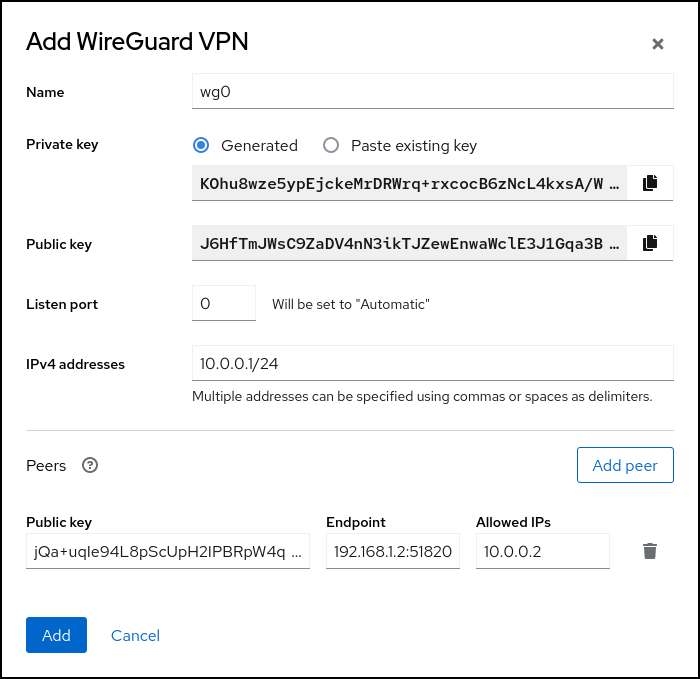The width and height of the screenshot is (700, 679).
Task: Click the Add WireGuard VPN dialog title
Action: click(x=137, y=41)
